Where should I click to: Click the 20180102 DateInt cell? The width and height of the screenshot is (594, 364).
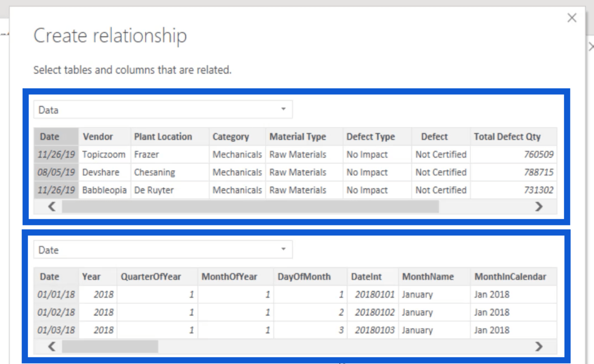point(373,312)
